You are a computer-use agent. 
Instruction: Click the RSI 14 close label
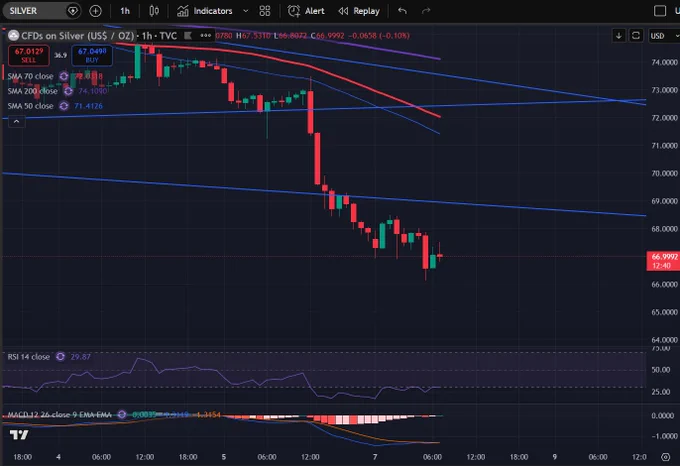(29, 357)
